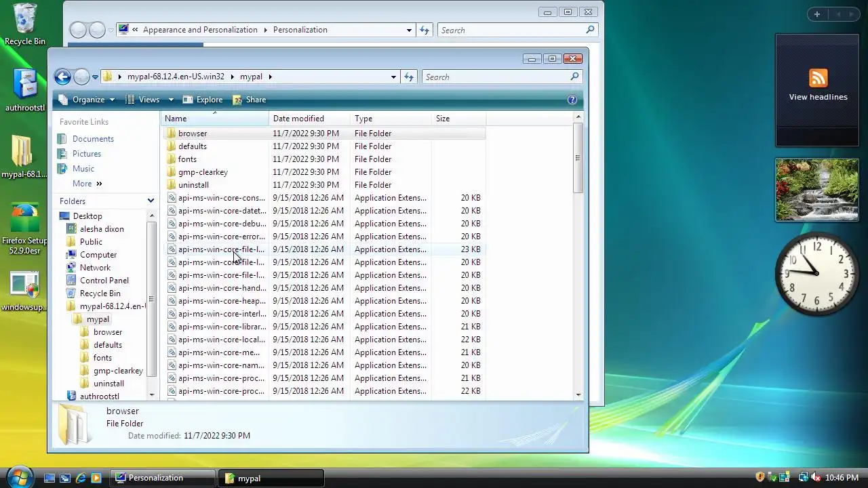This screenshot has height=488, width=868.
Task: Open the authrootstl desktop icon
Action: pyautogui.click(x=25, y=90)
